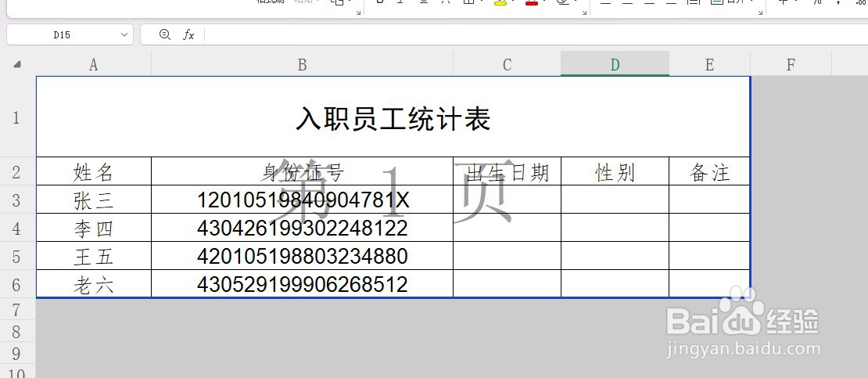
Task: Click the title cell 入职员工统计表
Action: (393, 117)
